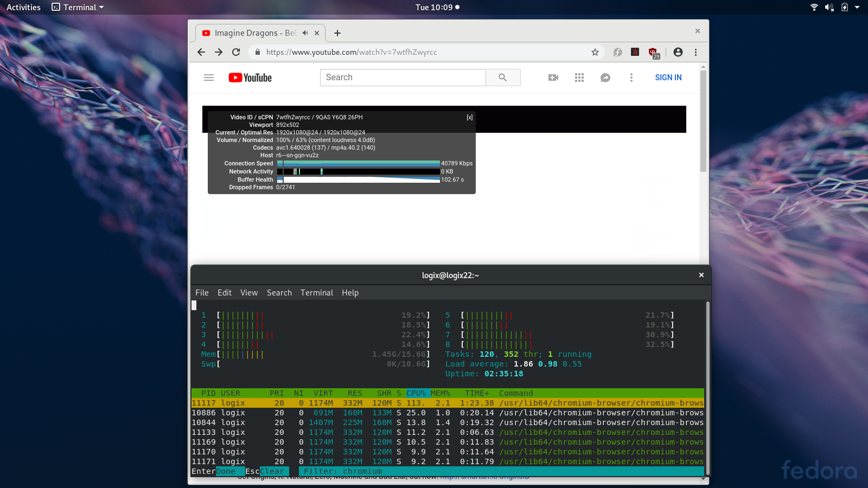Image resolution: width=868 pixels, height=488 pixels.
Task: Click the uBlock Origin shield icon
Action: tap(653, 52)
